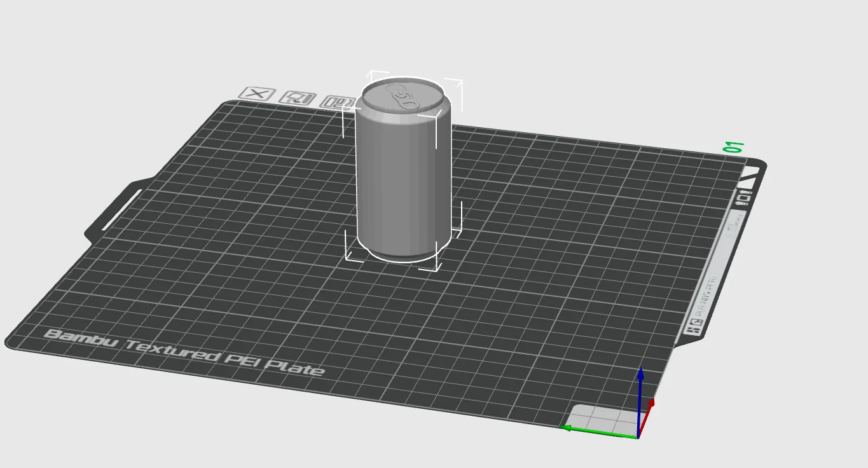Click the light gray excluded corner area
This screenshot has height=468, width=868.
[601, 417]
